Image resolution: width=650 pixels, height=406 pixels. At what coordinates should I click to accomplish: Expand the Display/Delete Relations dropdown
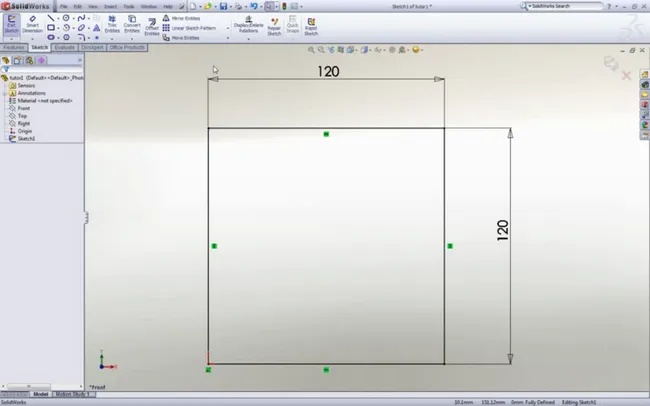click(248, 39)
